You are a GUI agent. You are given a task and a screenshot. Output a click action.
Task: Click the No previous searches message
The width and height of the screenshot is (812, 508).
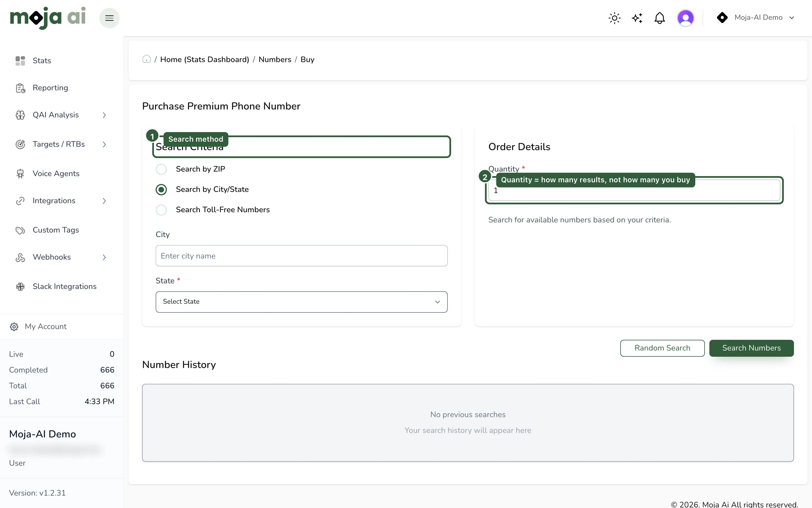coord(468,415)
